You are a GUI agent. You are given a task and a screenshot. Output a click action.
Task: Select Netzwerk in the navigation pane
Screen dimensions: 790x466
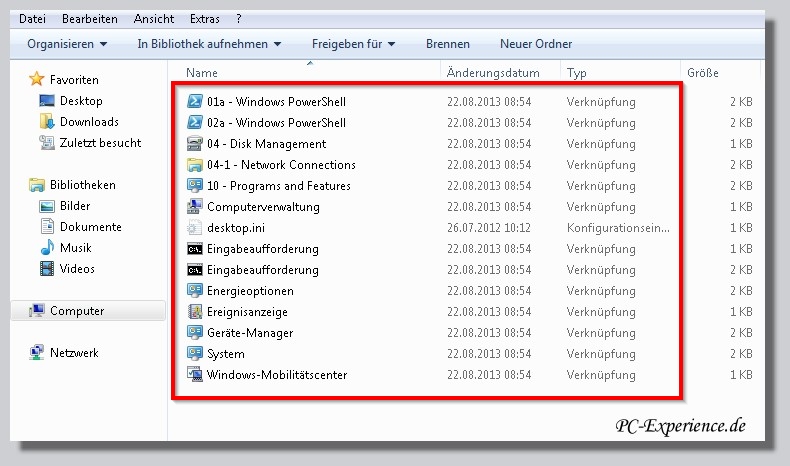[74, 353]
